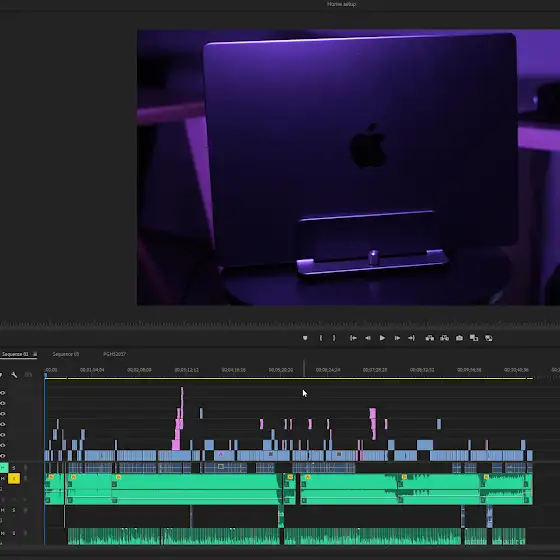Click the first yellow fx badge on audio clip

coord(51,477)
